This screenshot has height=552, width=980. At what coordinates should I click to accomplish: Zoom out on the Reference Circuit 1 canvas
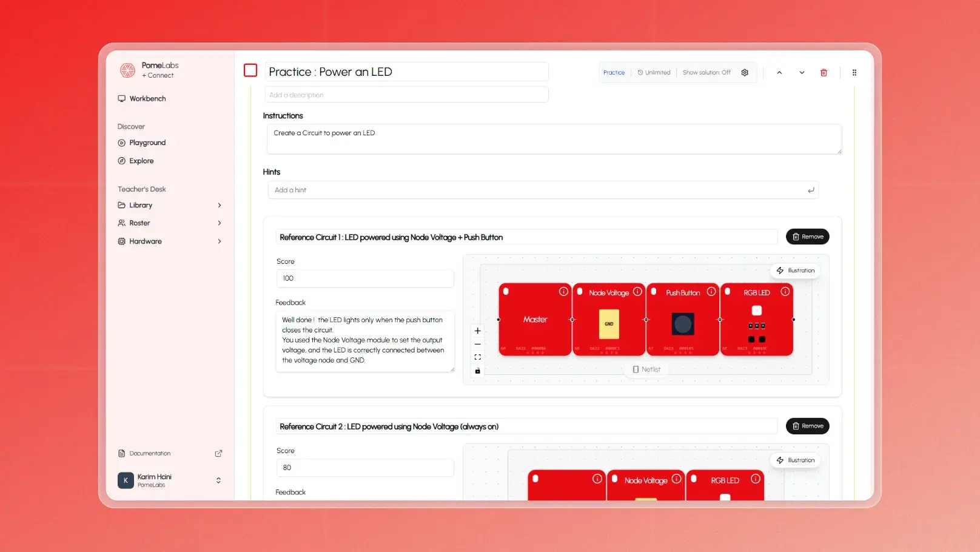(x=477, y=344)
